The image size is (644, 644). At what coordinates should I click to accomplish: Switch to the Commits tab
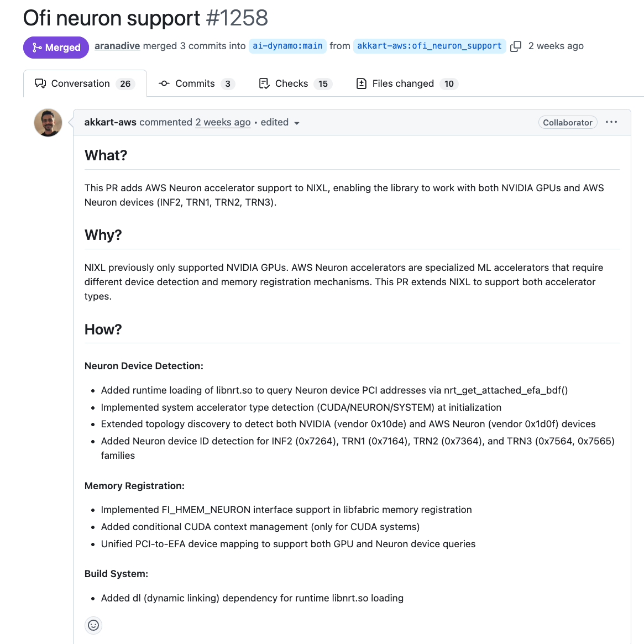195,83
